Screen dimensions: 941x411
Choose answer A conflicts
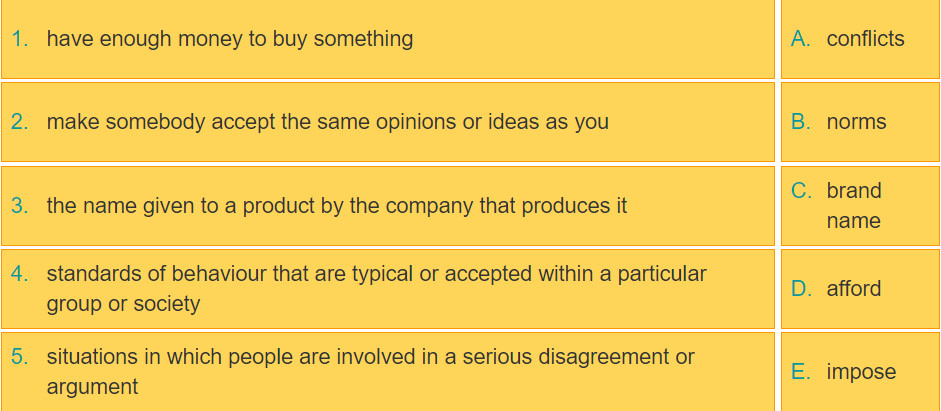coord(860,39)
